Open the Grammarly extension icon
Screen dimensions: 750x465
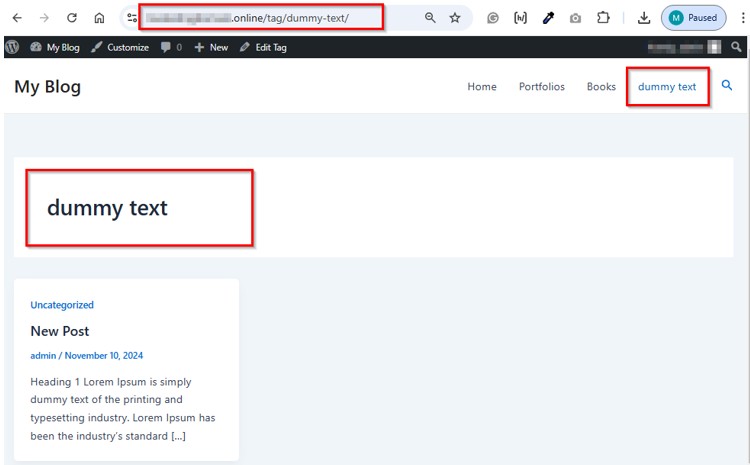493,18
